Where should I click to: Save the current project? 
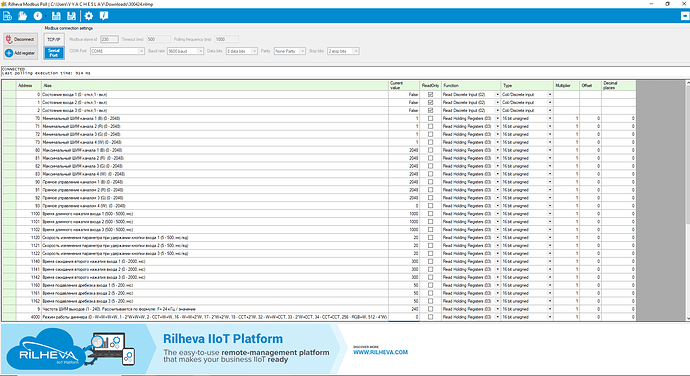point(56,16)
